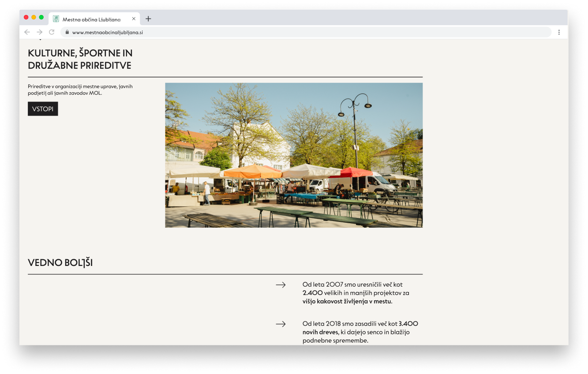588x374 pixels.
Task: Open the Chrome three-dot menu
Action: point(559,32)
